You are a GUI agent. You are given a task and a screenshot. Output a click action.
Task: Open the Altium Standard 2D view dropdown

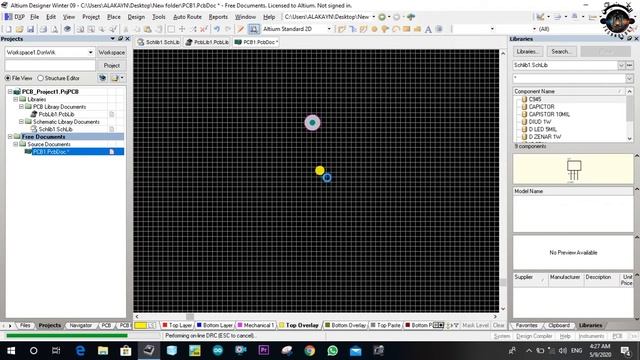[329, 29]
